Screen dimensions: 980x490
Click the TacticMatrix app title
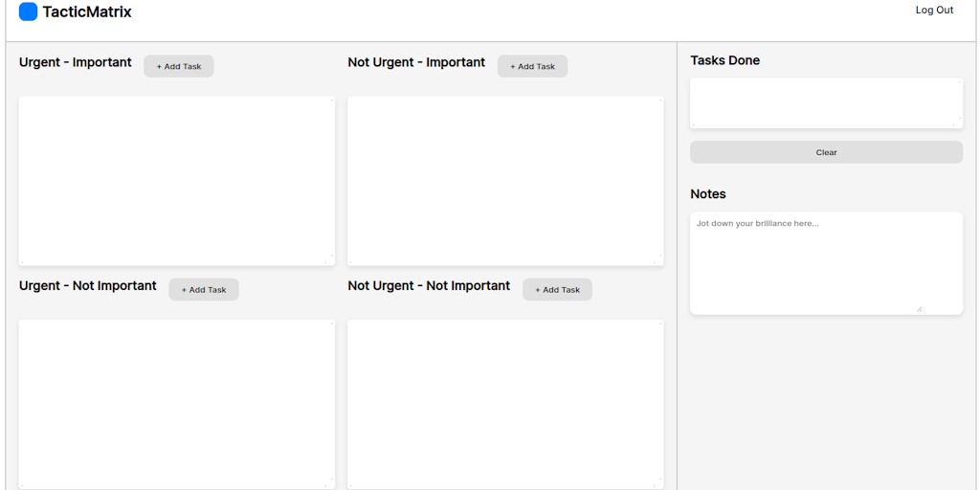point(87,11)
